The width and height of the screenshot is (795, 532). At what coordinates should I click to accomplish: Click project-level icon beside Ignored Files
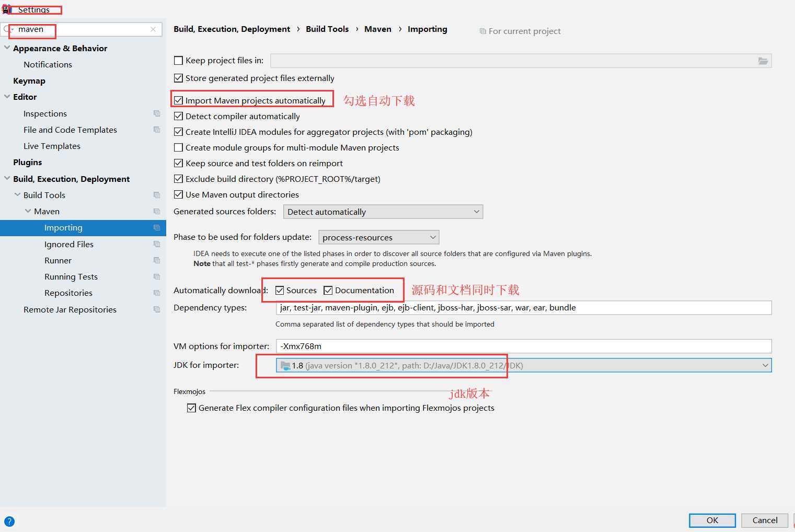[x=157, y=244]
